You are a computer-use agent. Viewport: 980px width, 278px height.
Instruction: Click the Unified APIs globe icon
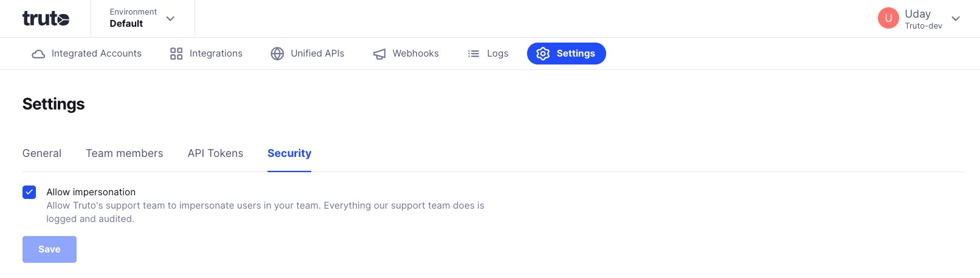tap(277, 54)
